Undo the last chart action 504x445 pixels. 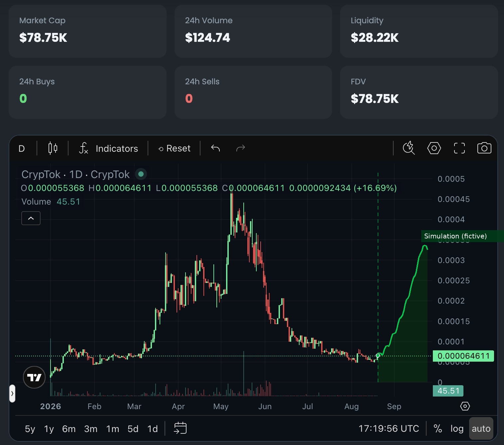click(x=215, y=148)
